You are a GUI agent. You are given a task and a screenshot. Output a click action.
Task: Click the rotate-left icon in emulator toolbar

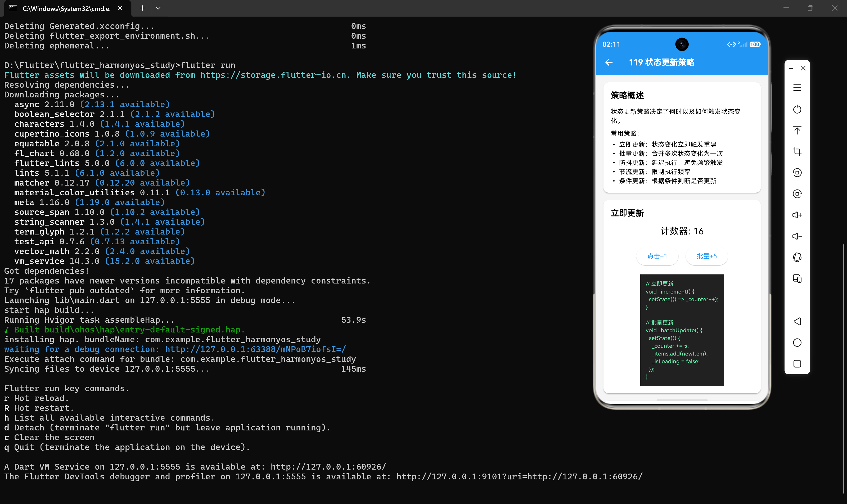coord(797,173)
